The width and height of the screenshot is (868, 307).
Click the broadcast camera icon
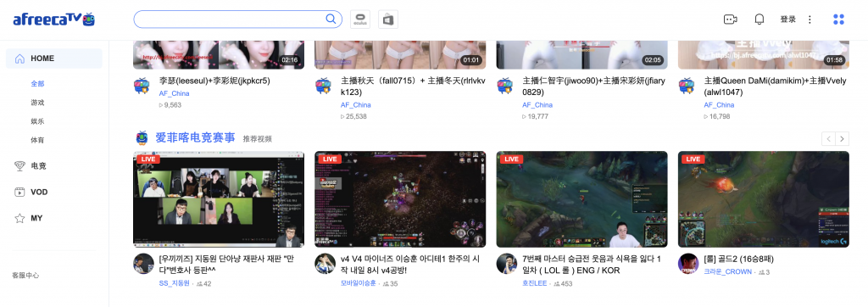click(x=731, y=20)
